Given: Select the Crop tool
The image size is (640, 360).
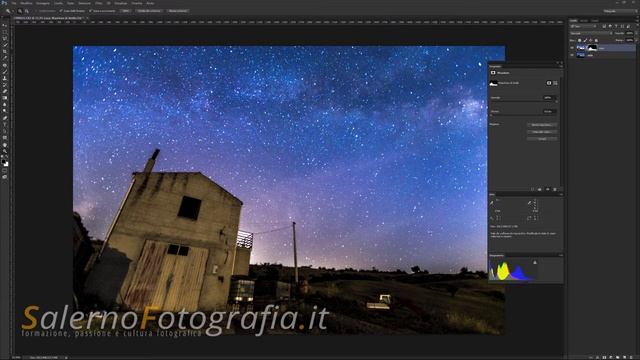Looking at the screenshot, I should [x=4, y=51].
